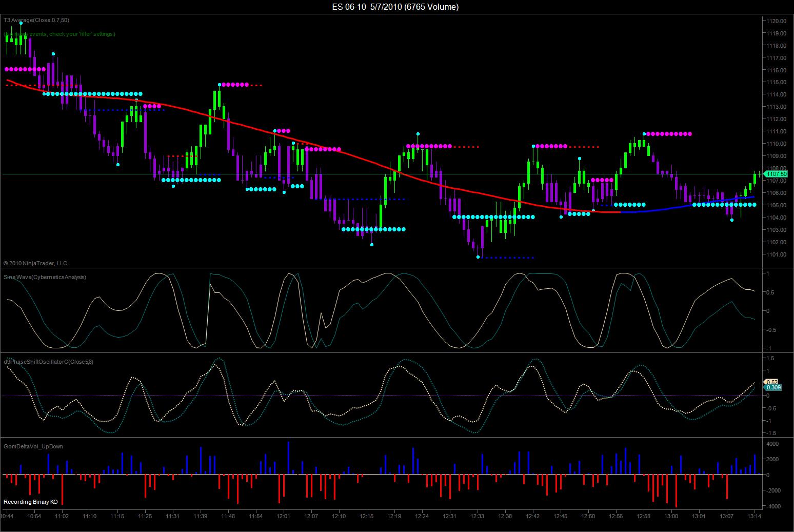The height and width of the screenshot is (532, 794).
Task: Click the -4000 label on delta volume axis
Action: click(771, 507)
